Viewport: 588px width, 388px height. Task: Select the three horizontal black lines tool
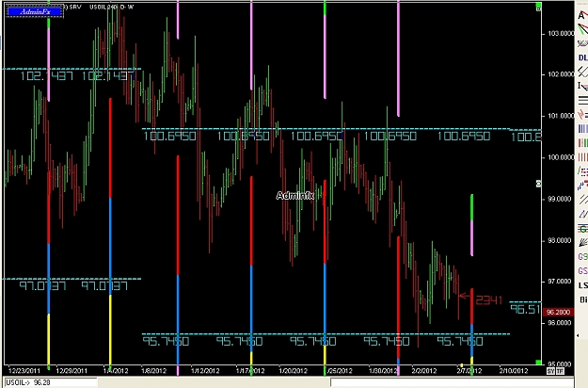pos(582,100)
